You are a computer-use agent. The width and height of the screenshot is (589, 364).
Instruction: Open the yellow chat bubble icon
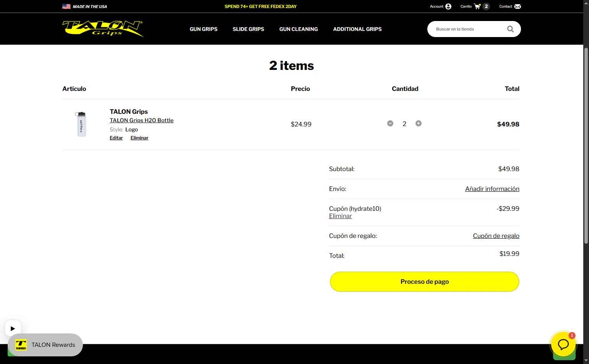pyautogui.click(x=563, y=344)
